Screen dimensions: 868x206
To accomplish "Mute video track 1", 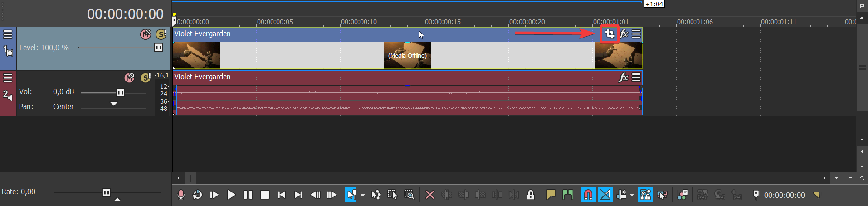I will (x=146, y=34).
